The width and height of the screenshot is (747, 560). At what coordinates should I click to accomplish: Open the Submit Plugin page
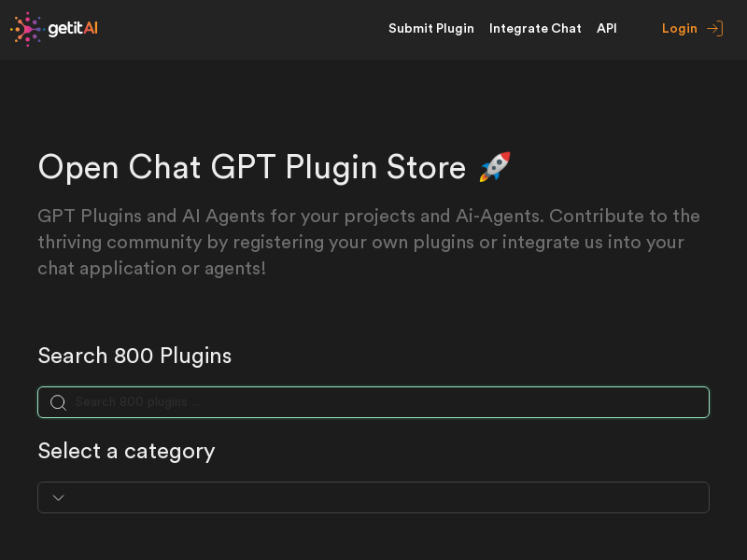(x=431, y=29)
